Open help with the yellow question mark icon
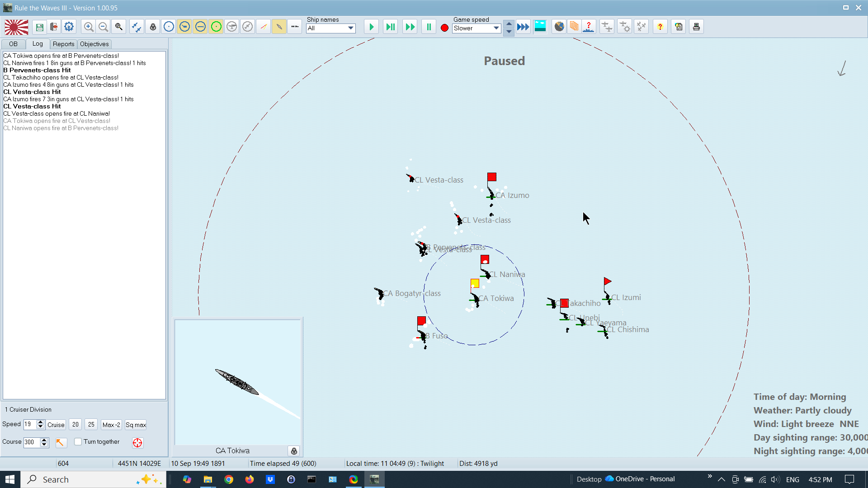This screenshot has width=868, height=488. [x=660, y=27]
